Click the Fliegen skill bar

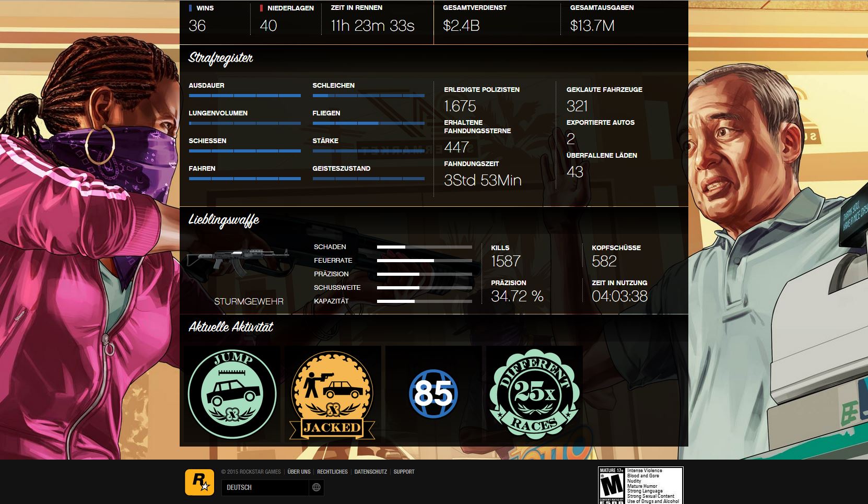click(369, 123)
